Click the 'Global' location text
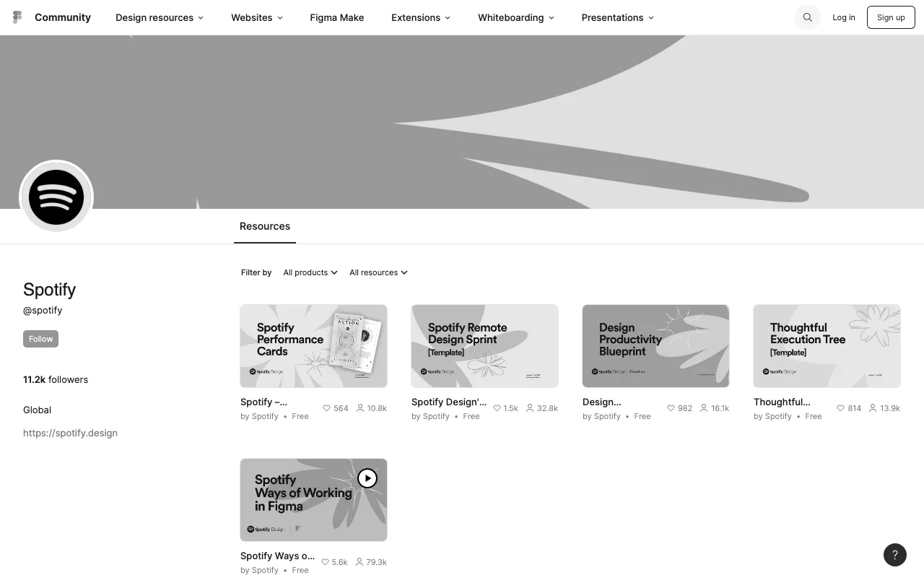Viewport: 924px width, 578px height. click(37, 410)
